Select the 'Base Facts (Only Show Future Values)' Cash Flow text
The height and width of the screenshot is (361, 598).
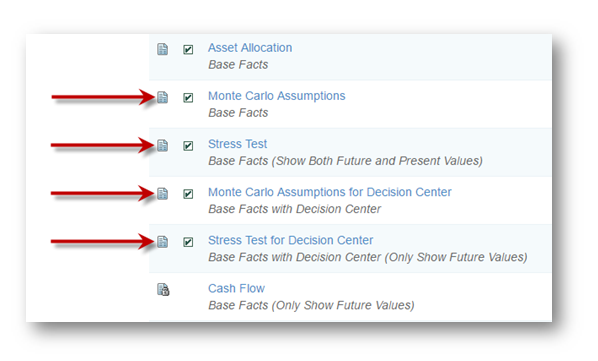[x=311, y=305]
